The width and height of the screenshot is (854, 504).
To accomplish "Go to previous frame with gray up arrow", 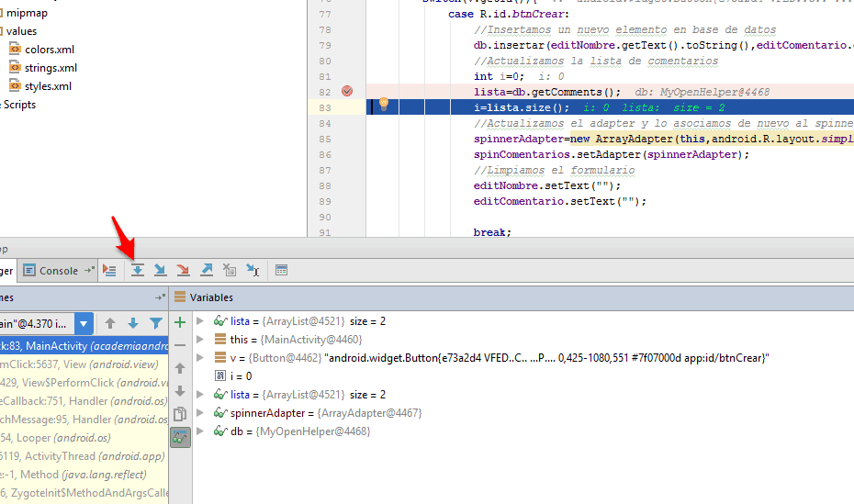I will [x=110, y=324].
